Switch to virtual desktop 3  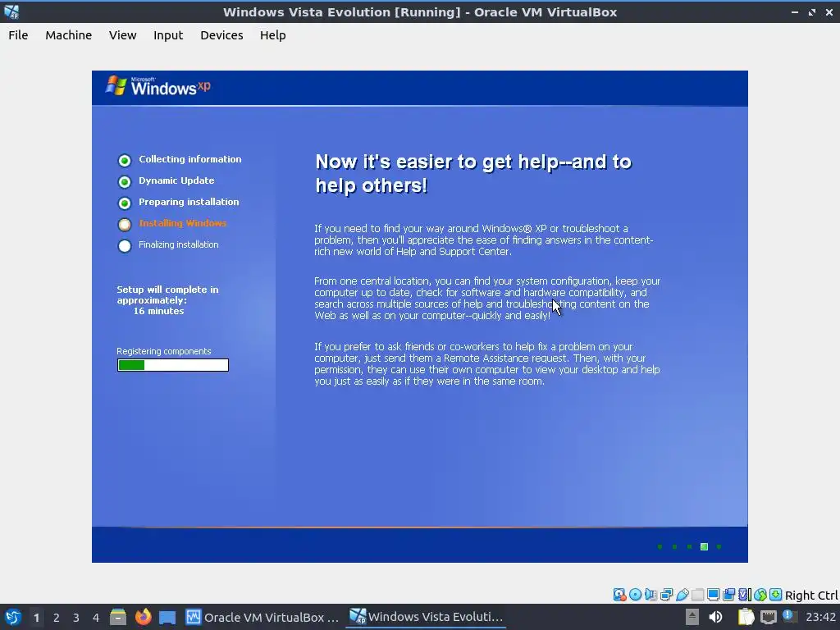tap(76, 618)
